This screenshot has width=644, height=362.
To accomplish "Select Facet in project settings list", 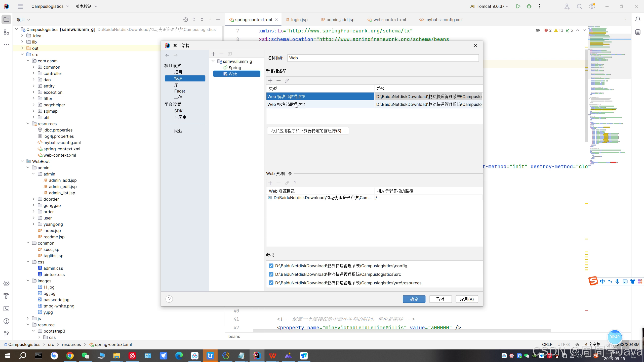I will pyautogui.click(x=180, y=91).
